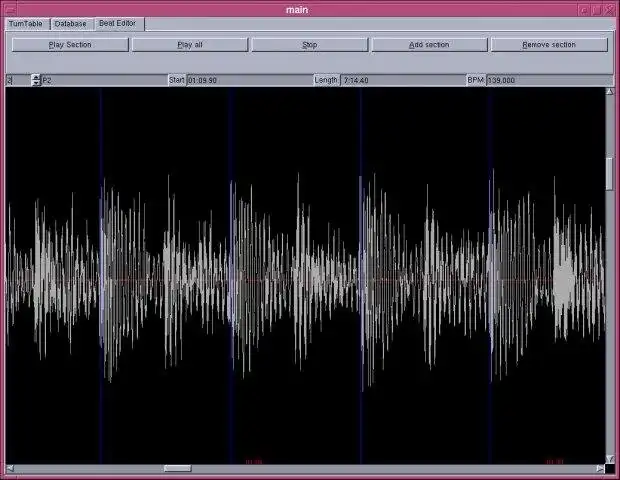
Task: Click the third blue beat marker line
Action: click(x=361, y=275)
